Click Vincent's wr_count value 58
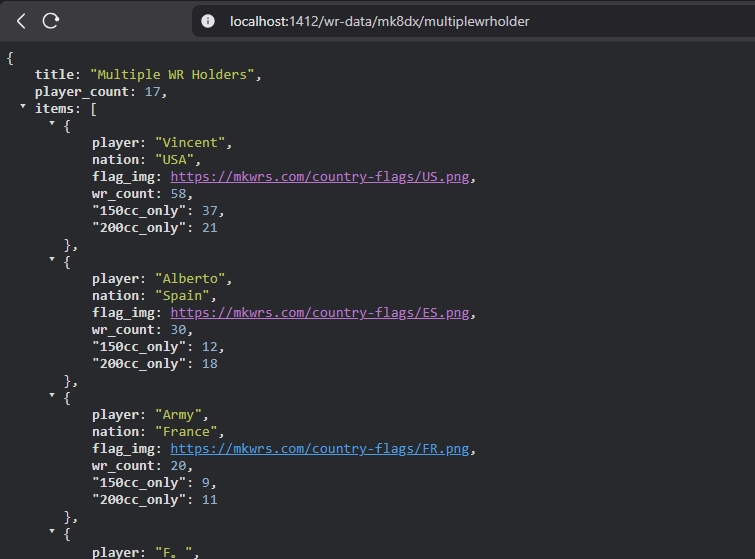This screenshot has height=559, width=755. click(178, 194)
